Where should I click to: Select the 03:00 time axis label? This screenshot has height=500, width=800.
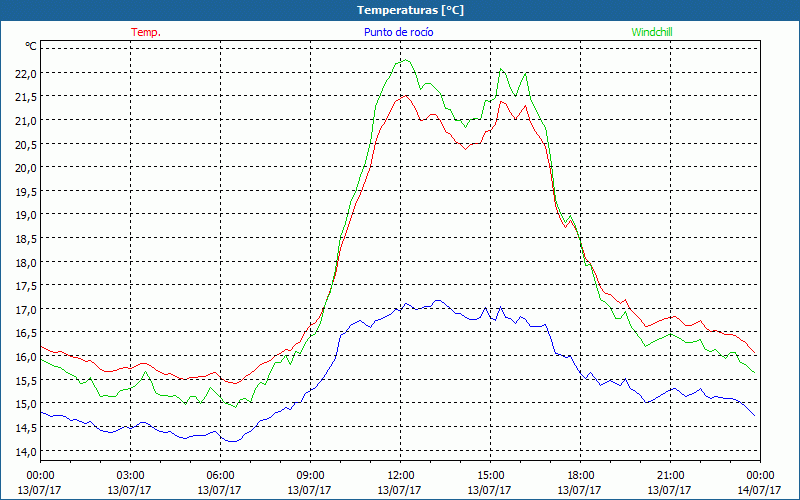130,475
